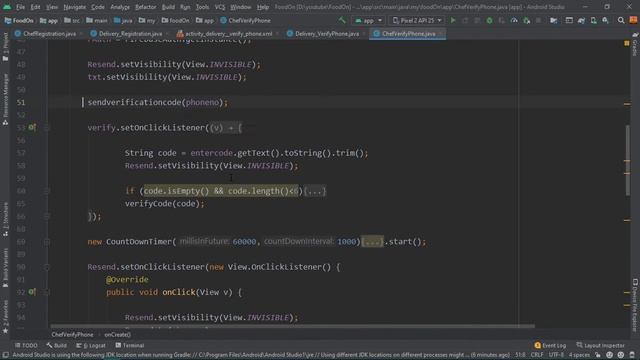
Task: Open the app run configuration dropdown
Action: point(369,20)
